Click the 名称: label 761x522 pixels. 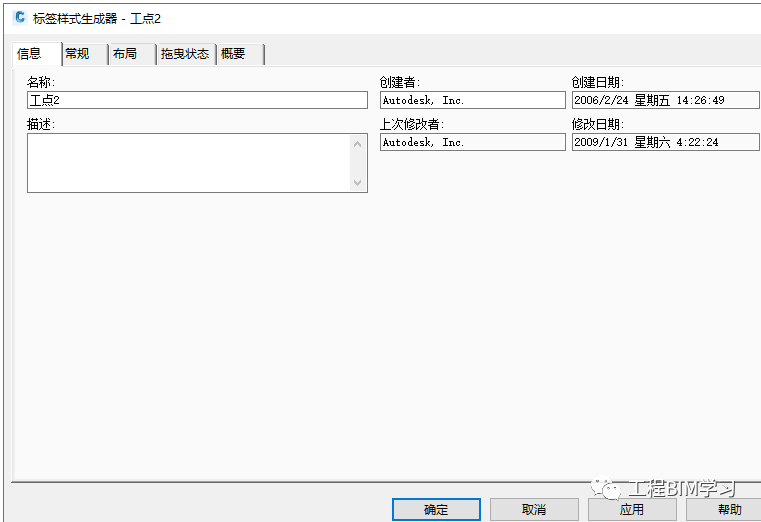[41, 82]
